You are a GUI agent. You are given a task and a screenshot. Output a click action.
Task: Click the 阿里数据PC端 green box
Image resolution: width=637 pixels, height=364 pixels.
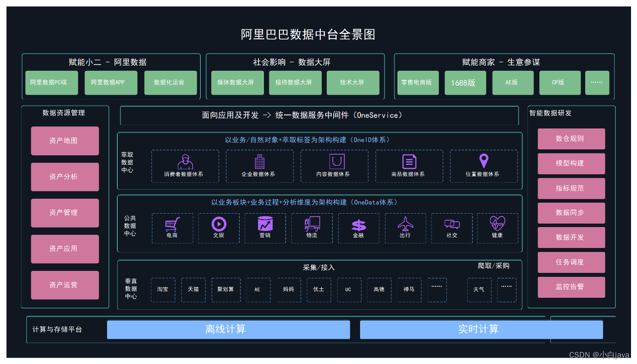click(x=52, y=83)
